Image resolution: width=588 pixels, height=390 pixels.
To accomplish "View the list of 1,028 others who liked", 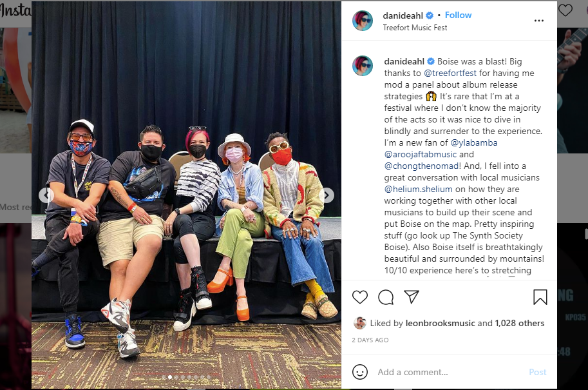I will click(x=519, y=323).
